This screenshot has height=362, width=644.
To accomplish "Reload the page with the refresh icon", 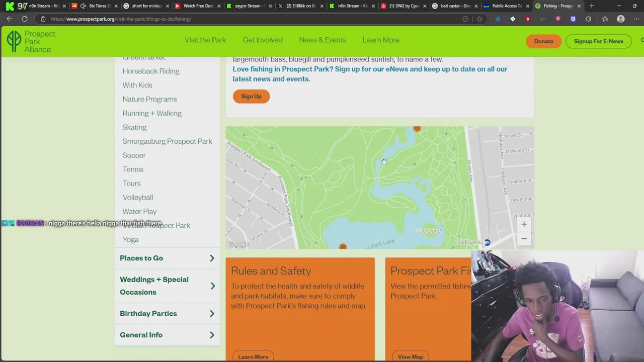I will click(25, 19).
